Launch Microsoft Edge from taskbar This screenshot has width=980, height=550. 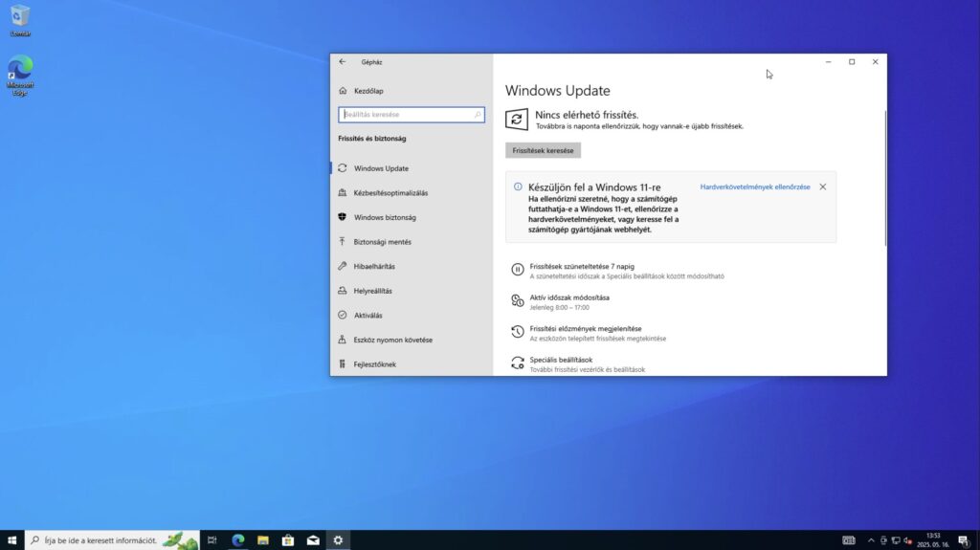coord(237,540)
